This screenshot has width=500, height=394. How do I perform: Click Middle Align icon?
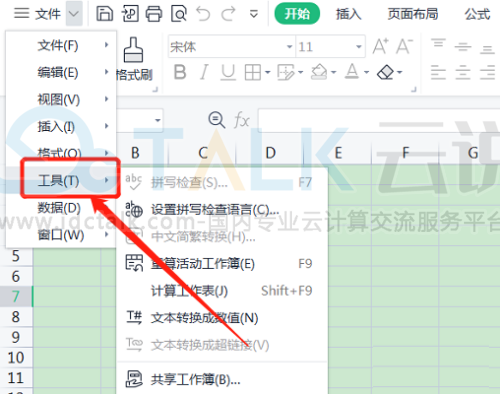tap(463, 47)
